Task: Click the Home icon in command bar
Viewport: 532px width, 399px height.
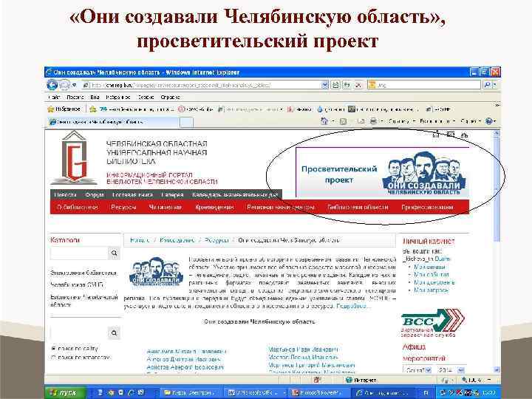Action: click(324, 120)
